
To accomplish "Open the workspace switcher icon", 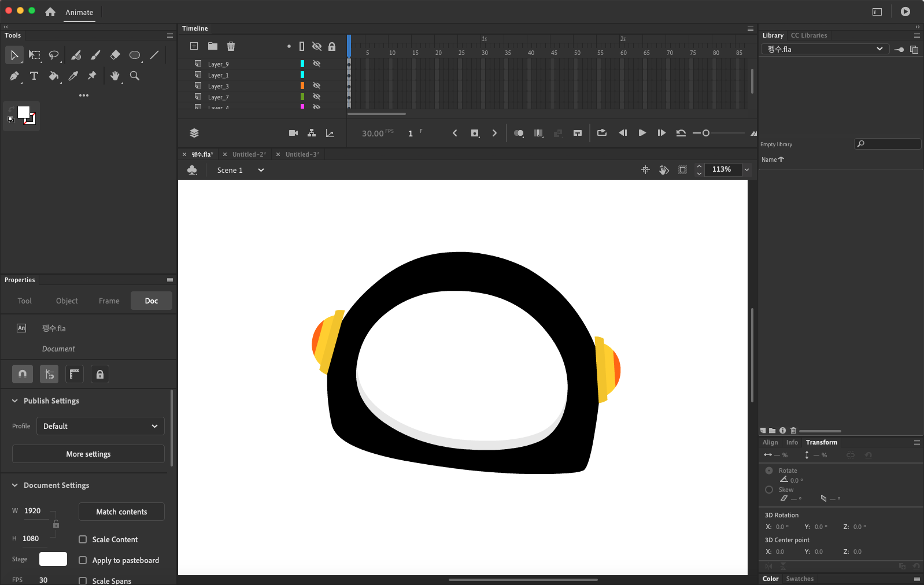I will [877, 12].
